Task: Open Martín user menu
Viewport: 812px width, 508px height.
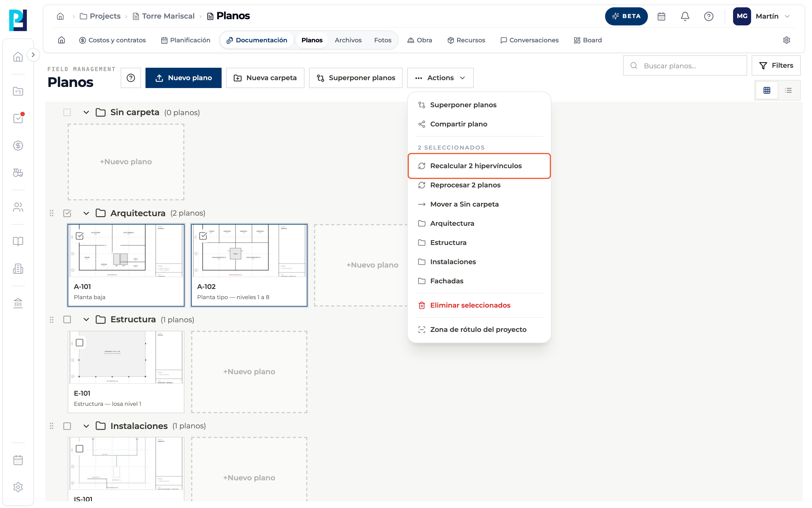Action: click(762, 16)
